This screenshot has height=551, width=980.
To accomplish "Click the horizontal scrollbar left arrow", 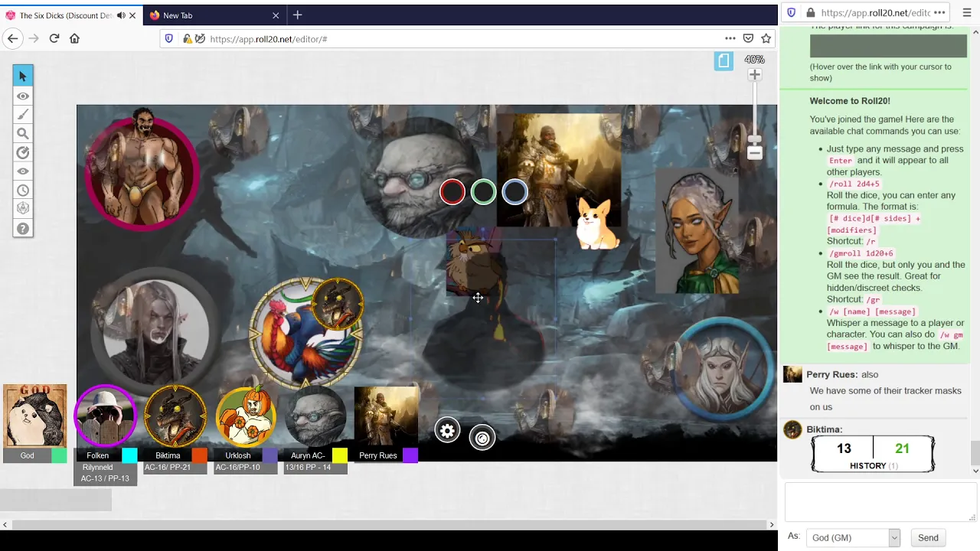I will tap(5, 525).
